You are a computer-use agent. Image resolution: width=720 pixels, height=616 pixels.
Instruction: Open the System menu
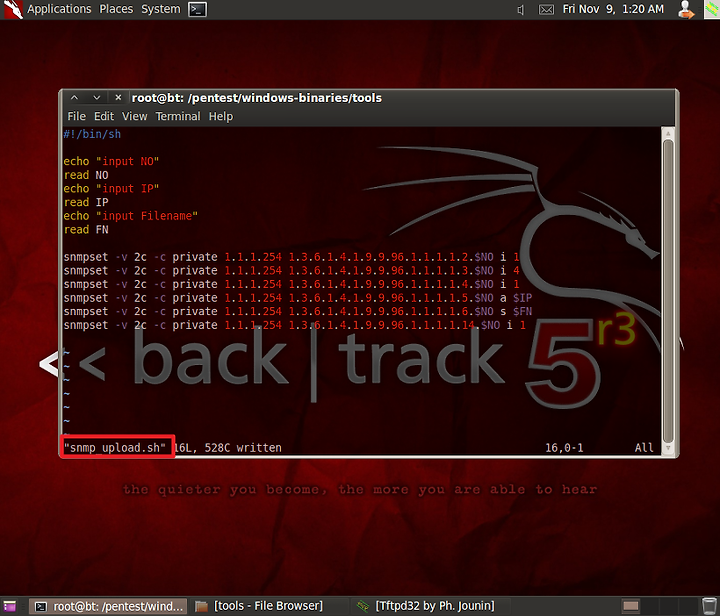[x=161, y=9]
